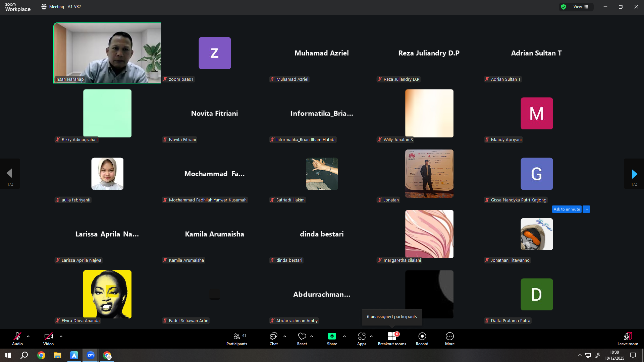The height and width of the screenshot is (362, 644).
Task: Click the purple Z avatar of zoom baa01
Action: click(x=215, y=53)
